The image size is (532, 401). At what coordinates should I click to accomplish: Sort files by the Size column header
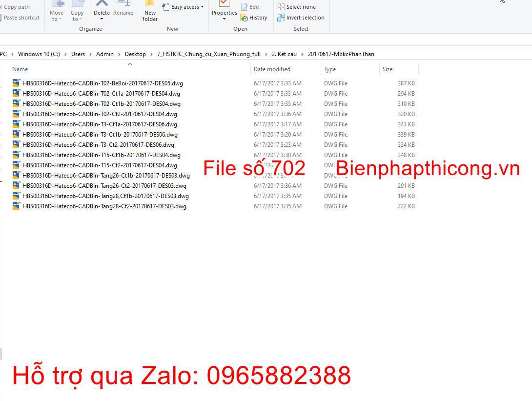point(388,69)
